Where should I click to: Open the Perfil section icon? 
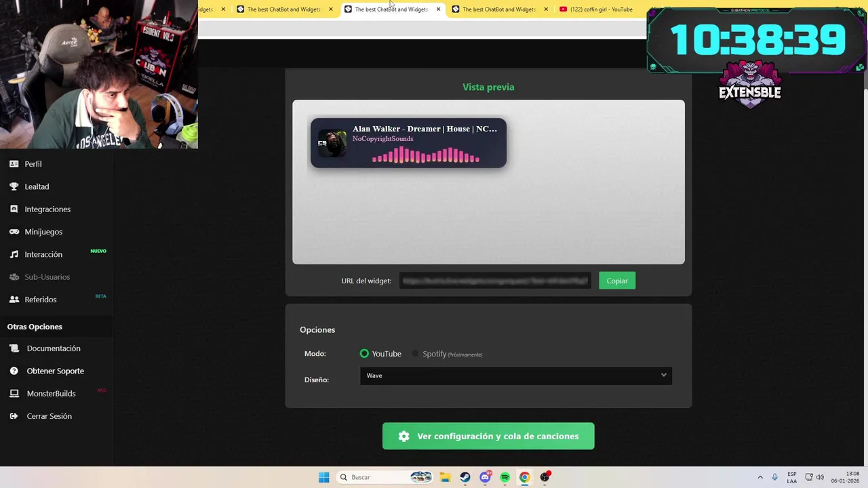14,164
